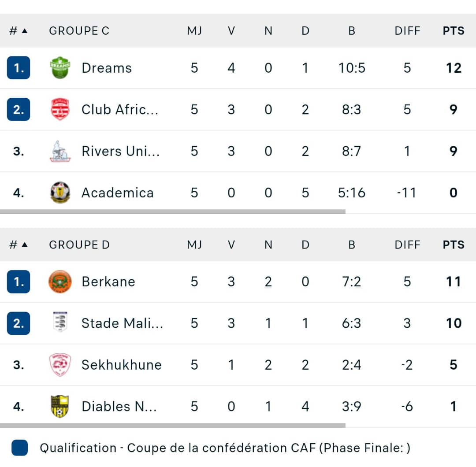Screen dimensions: 476x467
Task: Click the Rivers United team logo
Action: (60, 151)
